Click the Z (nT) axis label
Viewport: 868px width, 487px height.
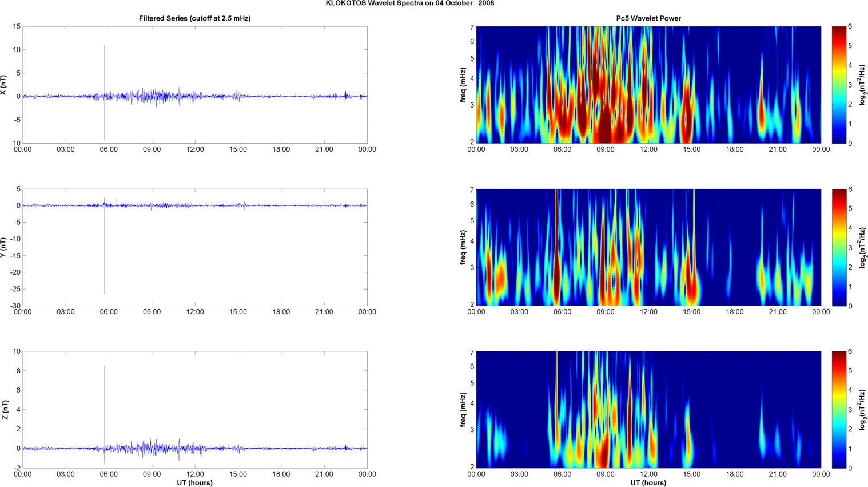pos(4,410)
